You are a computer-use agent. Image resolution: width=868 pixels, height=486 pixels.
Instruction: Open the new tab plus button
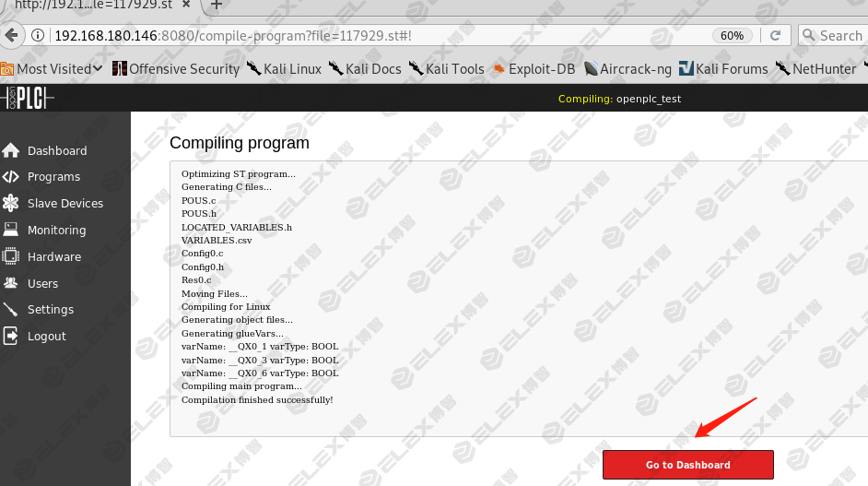coord(217,5)
